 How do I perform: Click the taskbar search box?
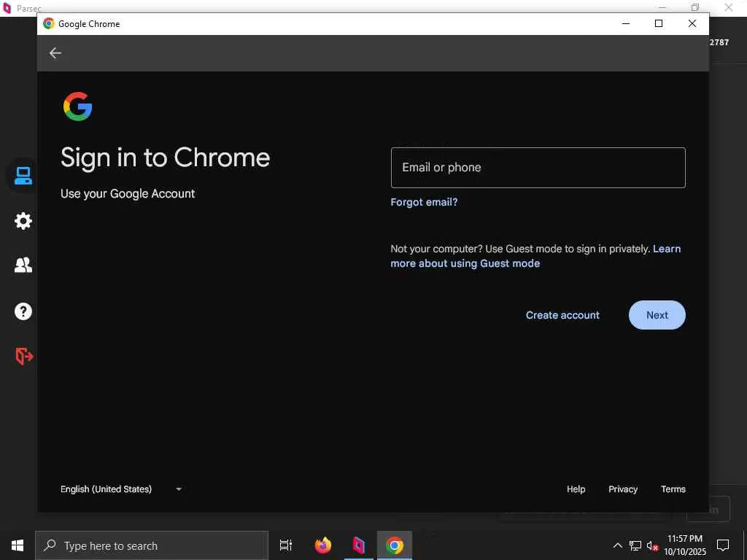coord(152,545)
